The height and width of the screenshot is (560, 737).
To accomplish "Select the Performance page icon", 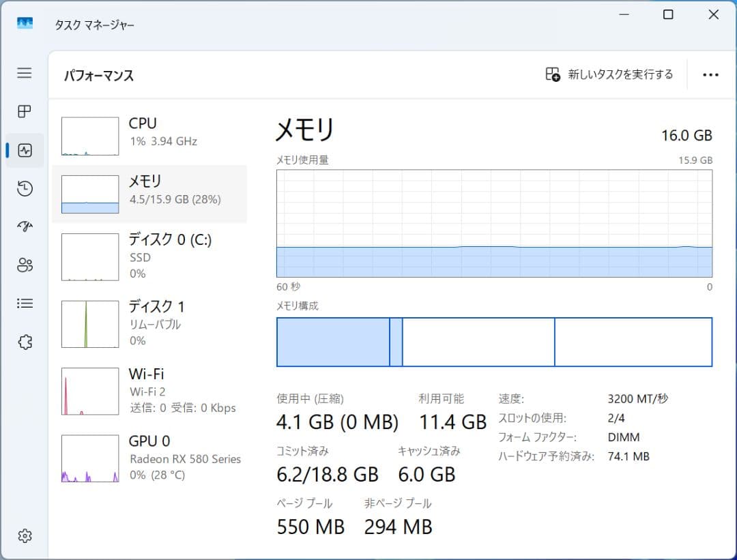I will coord(24,150).
